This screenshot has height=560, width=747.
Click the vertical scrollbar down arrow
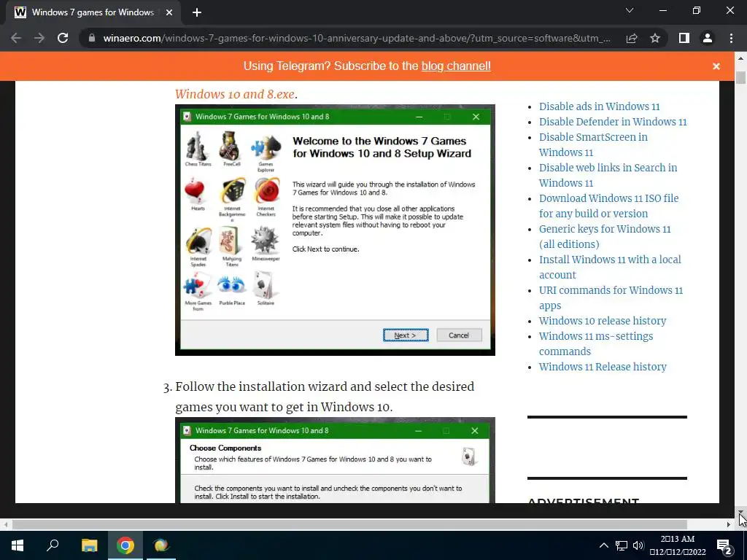point(740,511)
